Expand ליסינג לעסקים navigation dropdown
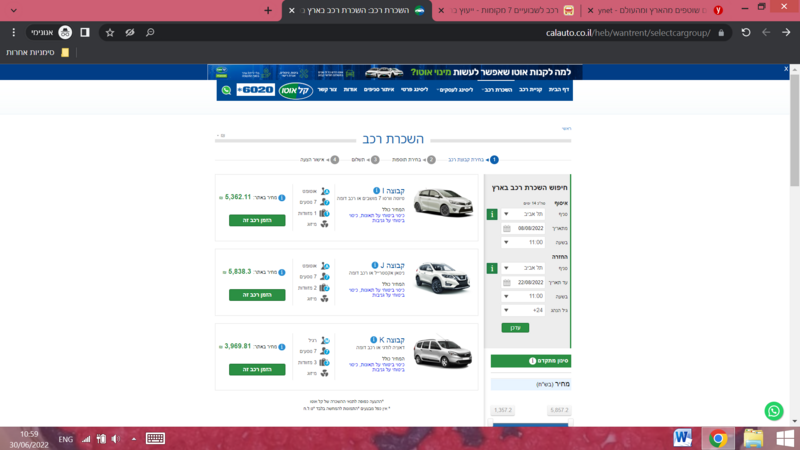 (454, 90)
